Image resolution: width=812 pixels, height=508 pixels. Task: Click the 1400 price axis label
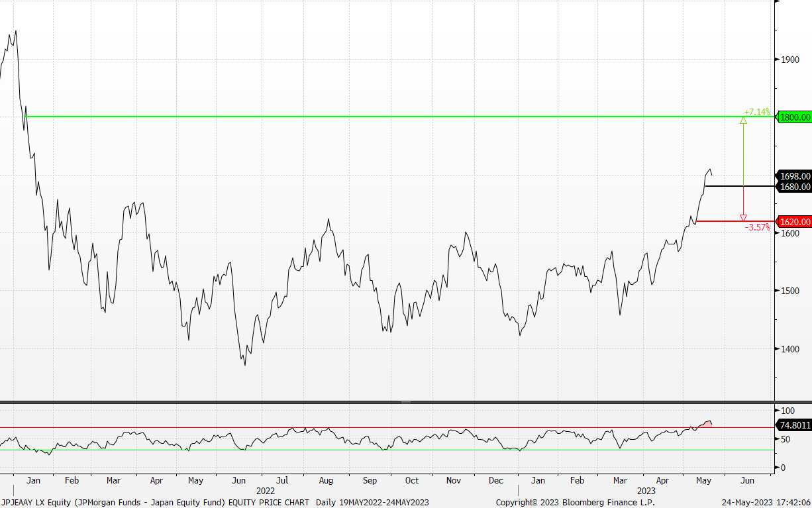(789, 349)
